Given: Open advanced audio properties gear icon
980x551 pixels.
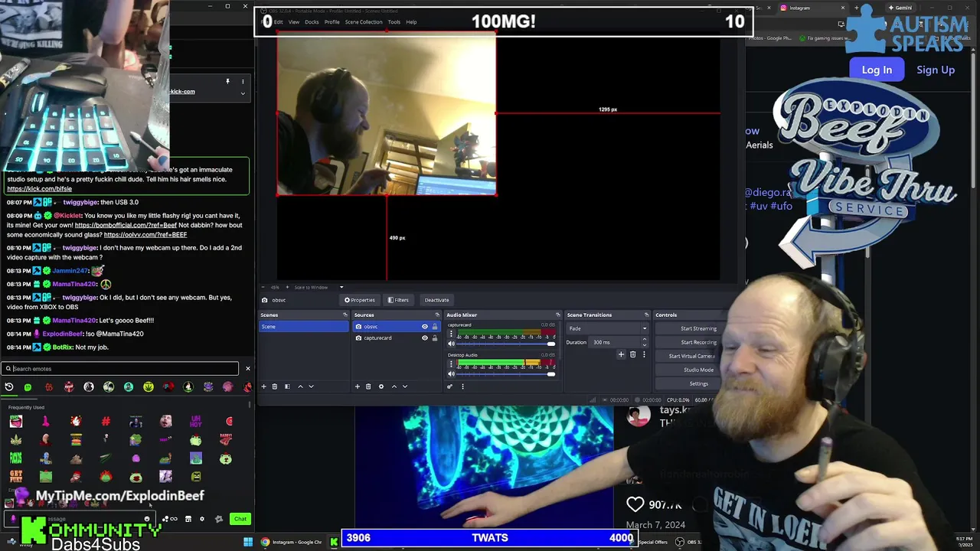Looking at the screenshot, I should (x=450, y=386).
